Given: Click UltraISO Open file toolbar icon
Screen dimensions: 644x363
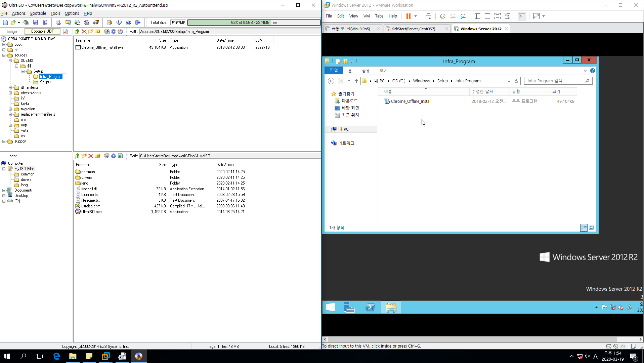Looking at the screenshot, I should (13, 23).
